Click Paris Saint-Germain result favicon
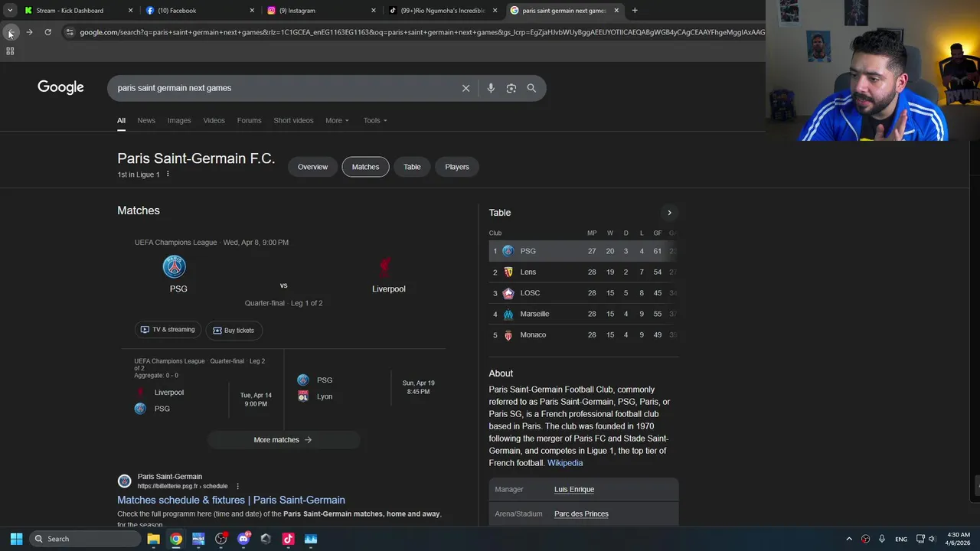 [x=124, y=481]
